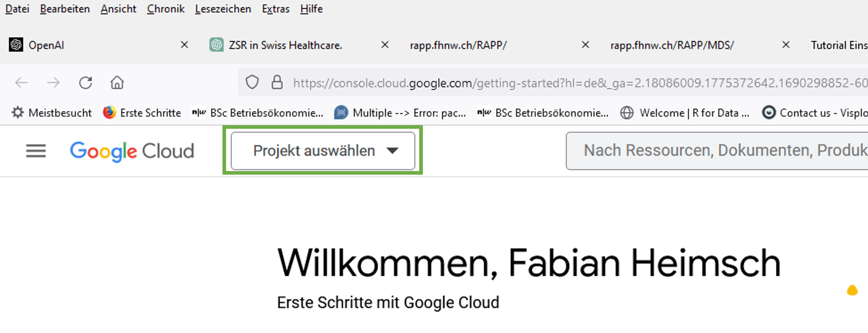Open Welcome | R for Data bookmark
The width and height of the screenshot is (868, 333).
[685, 113]
